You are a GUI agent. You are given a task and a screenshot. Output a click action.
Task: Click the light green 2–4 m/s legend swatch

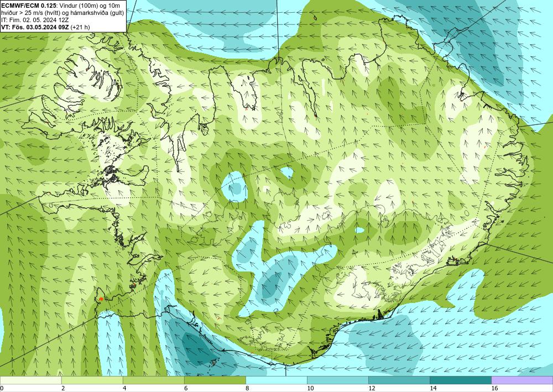point(92,380)
